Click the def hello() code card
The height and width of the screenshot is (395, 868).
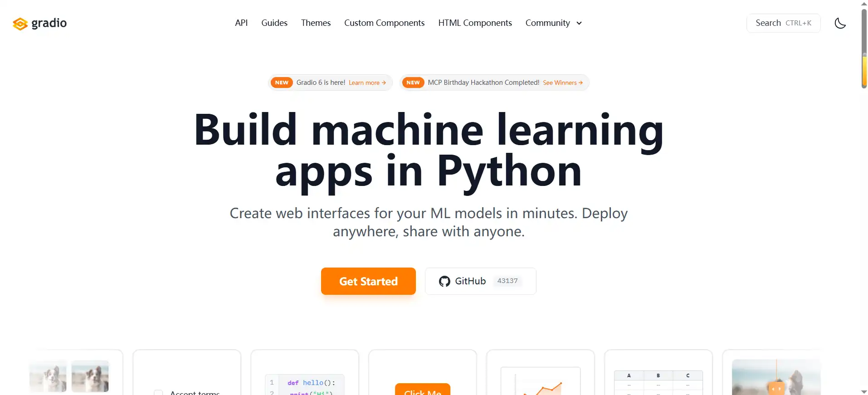(x=304, y=372)
